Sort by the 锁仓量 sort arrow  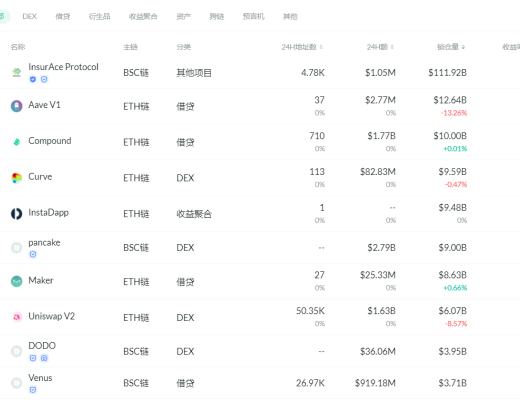[463, 47]
